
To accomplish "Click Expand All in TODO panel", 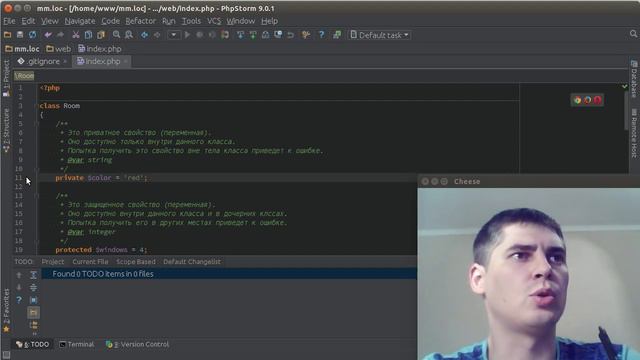I will [x=33, y=276].
